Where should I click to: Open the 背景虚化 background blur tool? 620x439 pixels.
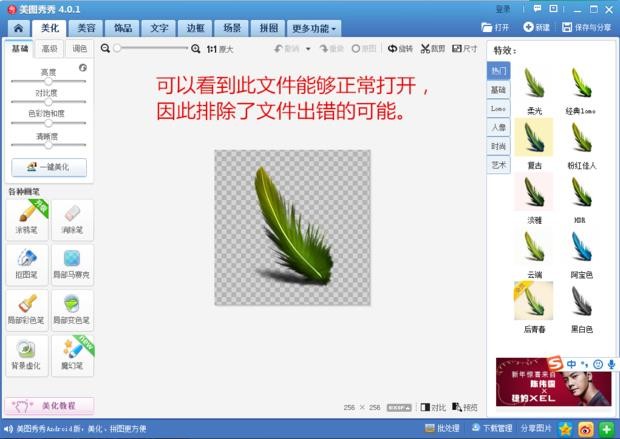(27, 354)
